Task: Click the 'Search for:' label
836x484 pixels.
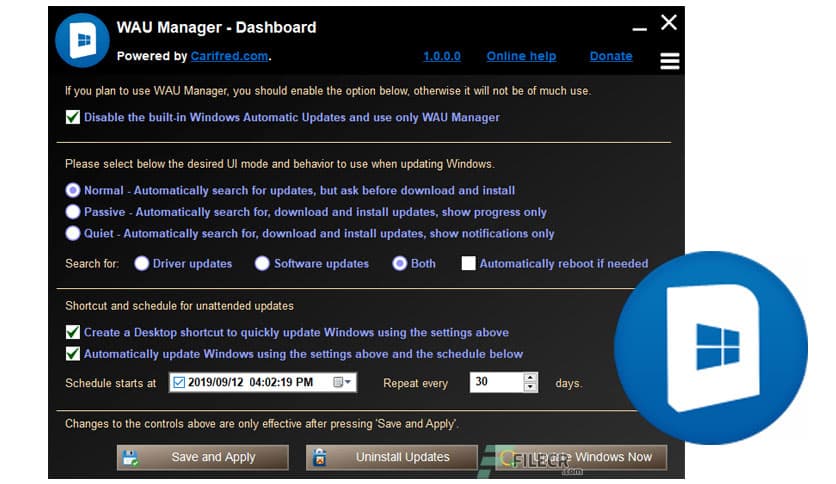Action: click(x=92, y=264)
